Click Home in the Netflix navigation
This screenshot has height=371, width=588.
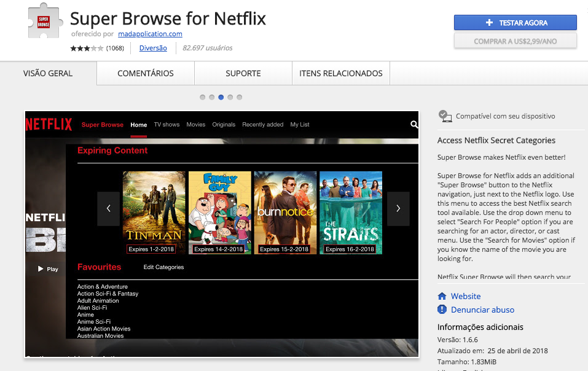coord(139,125)
